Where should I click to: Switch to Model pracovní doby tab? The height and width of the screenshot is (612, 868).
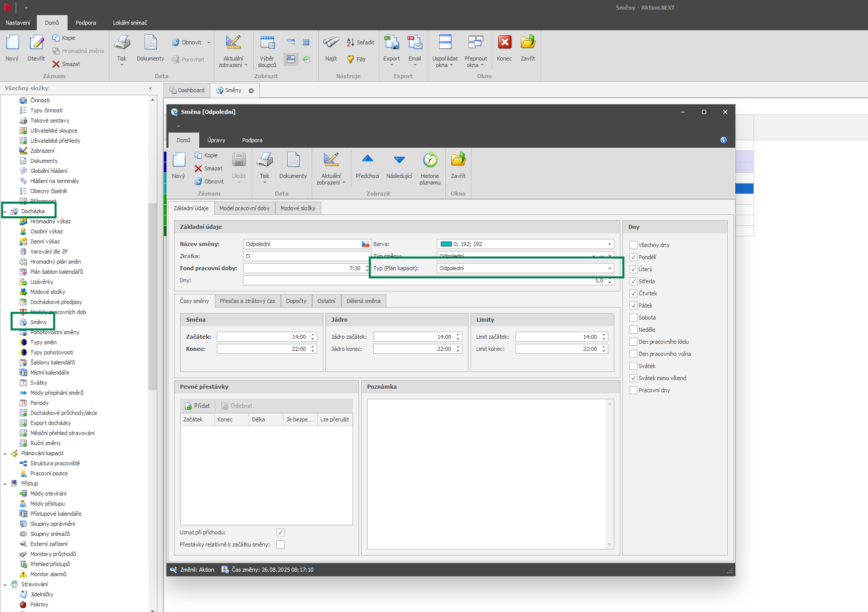coord(244,208)
